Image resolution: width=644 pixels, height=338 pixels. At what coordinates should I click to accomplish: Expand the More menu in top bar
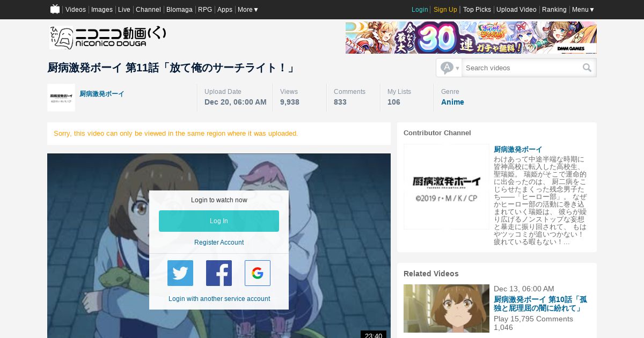[x=248, y=10]
